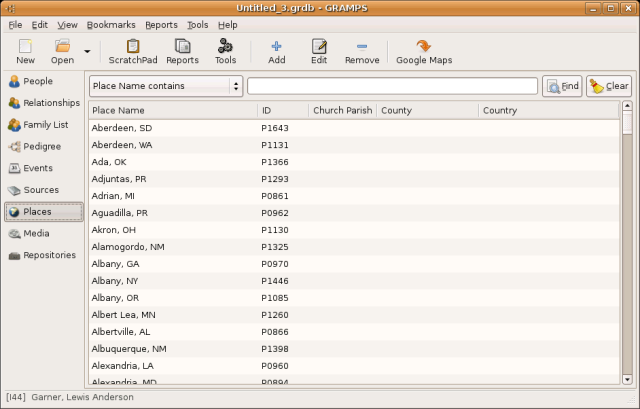Click the vertical scrollbar of place list
Image resolution: width=640 pixels, height=409 pixels.
click(627, 250)
